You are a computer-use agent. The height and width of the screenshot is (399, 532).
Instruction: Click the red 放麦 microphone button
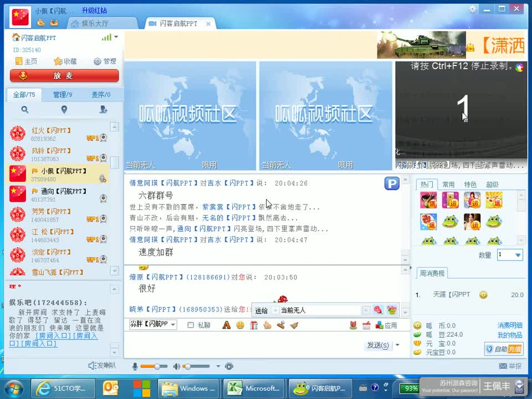(64, 75)
